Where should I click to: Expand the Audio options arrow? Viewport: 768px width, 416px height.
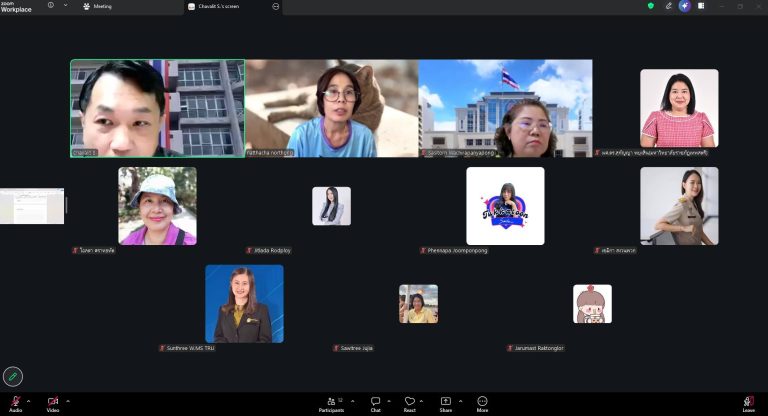(28, 401)
